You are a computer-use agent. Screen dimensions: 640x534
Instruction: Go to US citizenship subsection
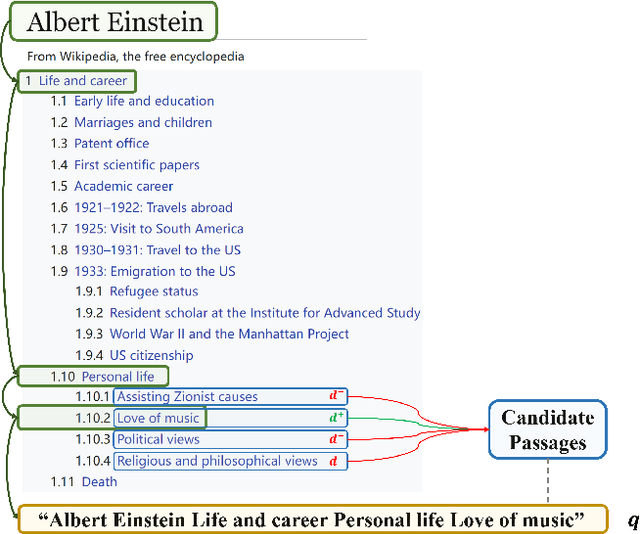[x=151, y=355]
